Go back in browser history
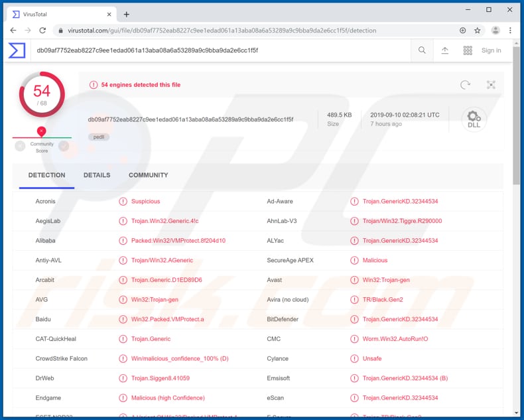The width and height of the screenshot is (524, 420). tap(13, 31)
